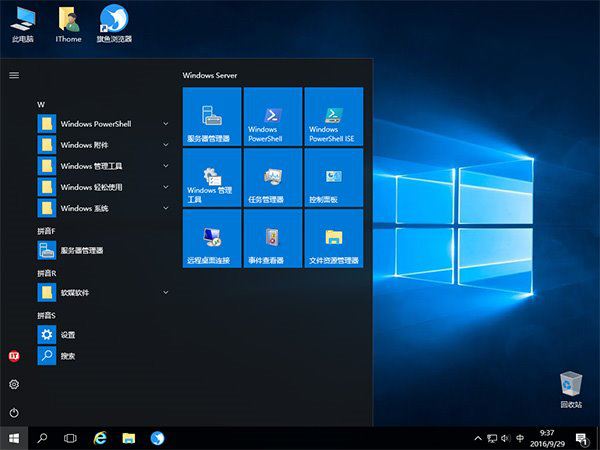Open Task View from the taskbar
600x450 pixels.
click(70, 438)
